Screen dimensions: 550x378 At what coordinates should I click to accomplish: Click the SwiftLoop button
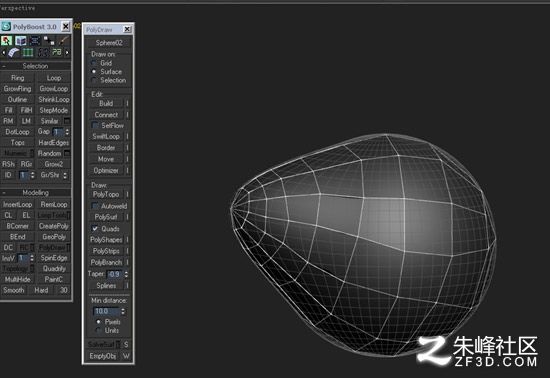106,136
